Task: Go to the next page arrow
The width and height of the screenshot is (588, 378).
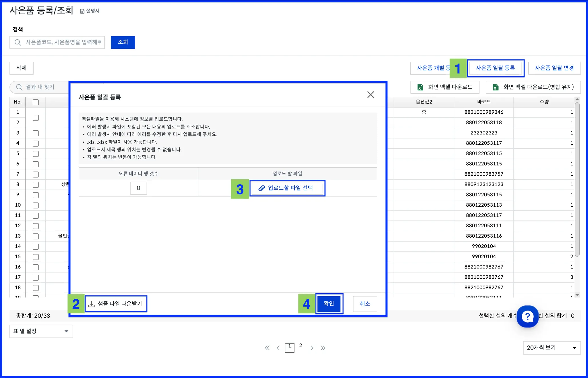Action: click(x=312, y=348)
